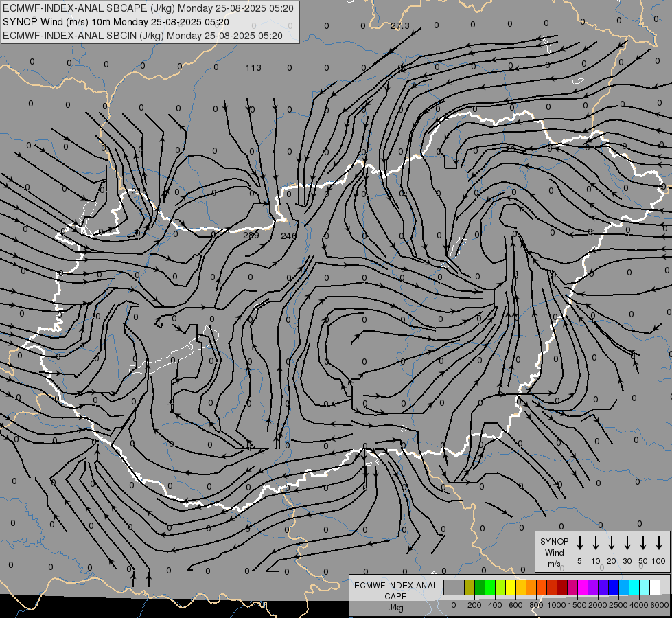Image resolution: width=672 pixels, height=618 pixels.
Task: Click the 1000 tick on CAPE scale
Action: coord(557,605)
